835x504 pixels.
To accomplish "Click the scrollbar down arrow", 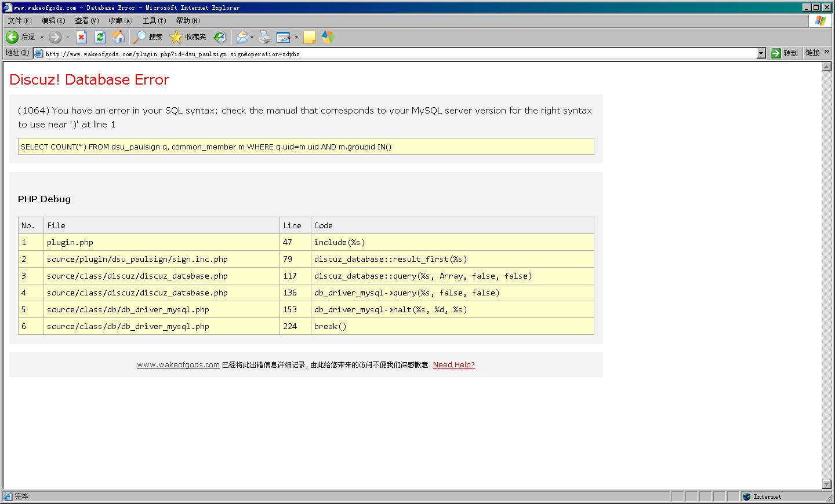I will (x=827, y=484).
